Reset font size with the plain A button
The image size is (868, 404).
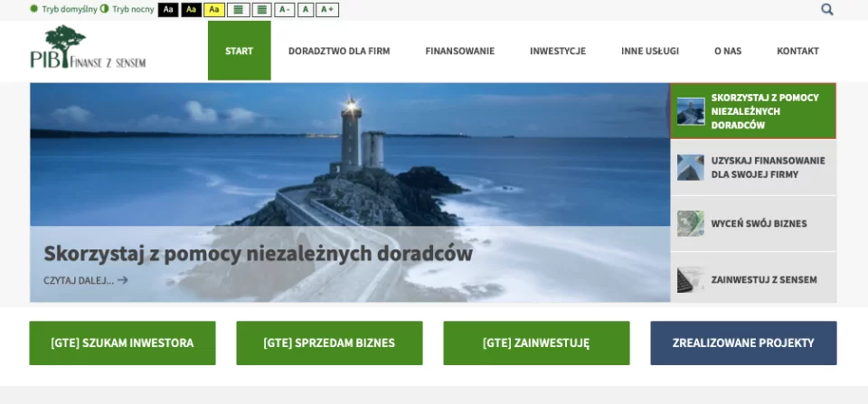pos(306,10)
